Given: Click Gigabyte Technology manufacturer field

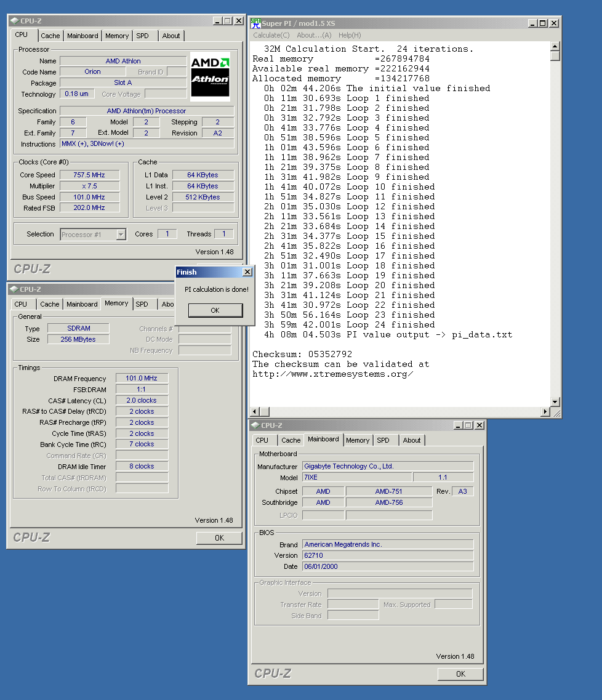Looking at the screenshot, I should [388, 466].
